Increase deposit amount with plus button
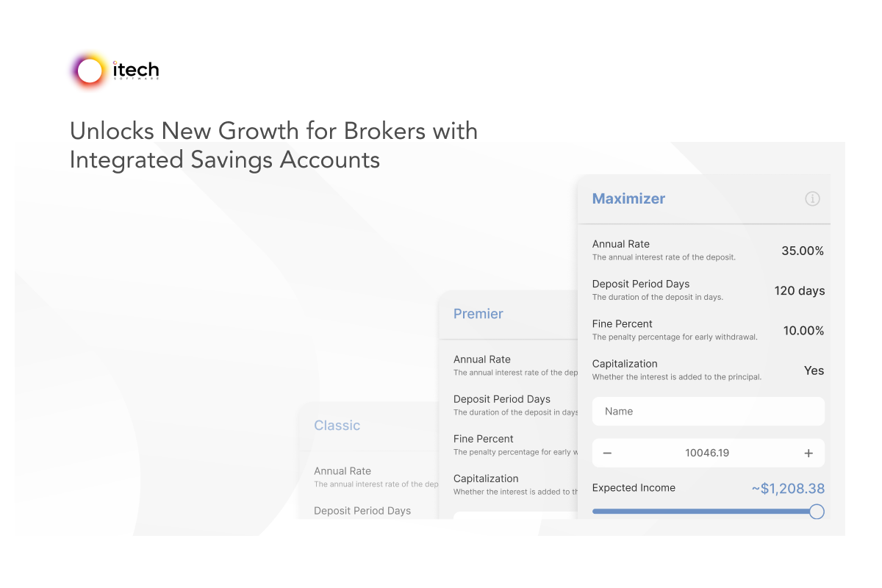 tap(808, 453)
